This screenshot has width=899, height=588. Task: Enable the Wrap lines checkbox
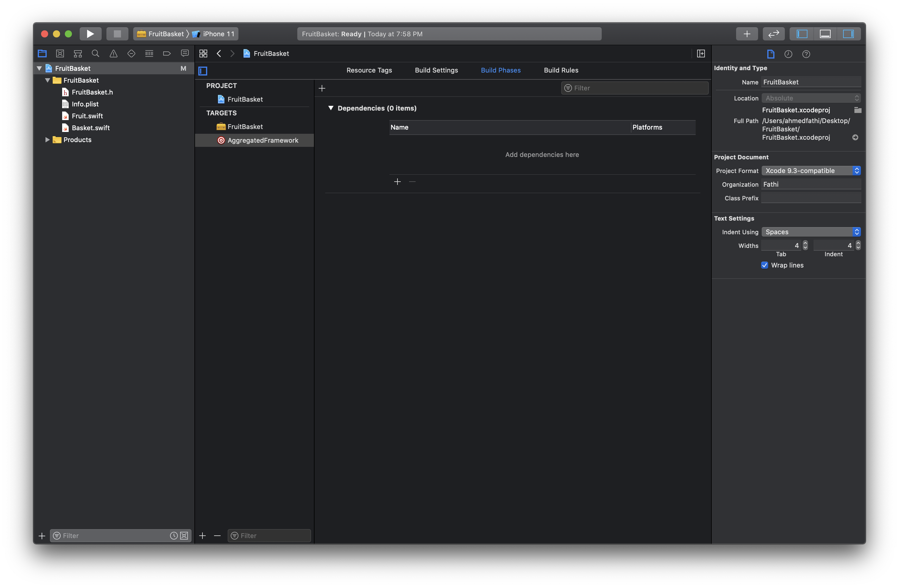pyautogui.click(x=765, y=265)
